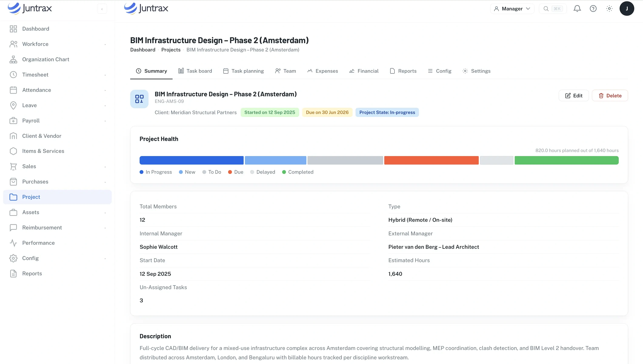This screenshot has height=364, width=643.
Task: Collapse the sidebar with chevron button
Action: tap(102, 9)
